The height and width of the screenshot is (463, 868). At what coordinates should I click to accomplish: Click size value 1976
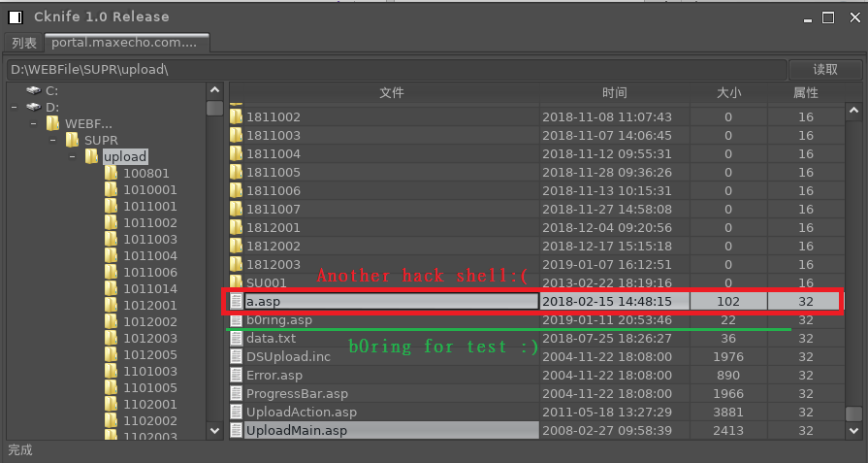[728, 356]
